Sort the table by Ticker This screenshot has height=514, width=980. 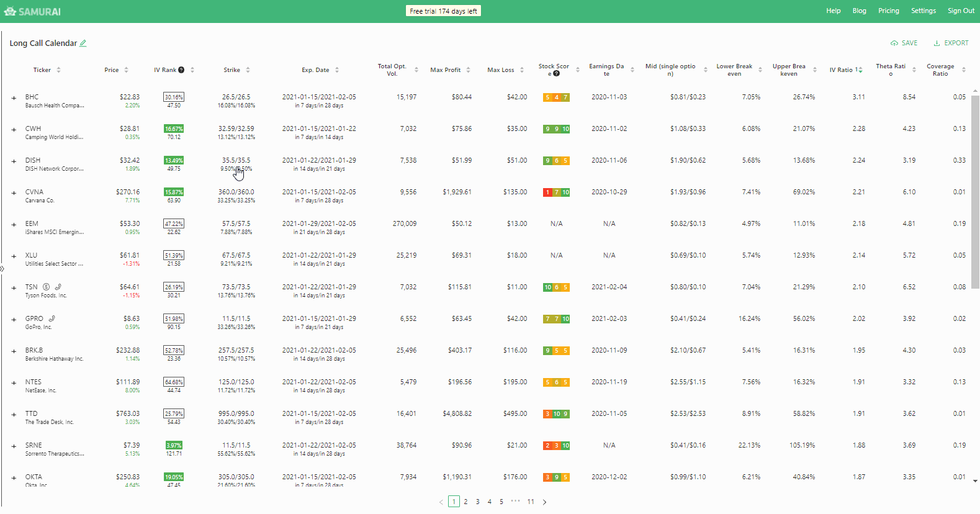59,70
